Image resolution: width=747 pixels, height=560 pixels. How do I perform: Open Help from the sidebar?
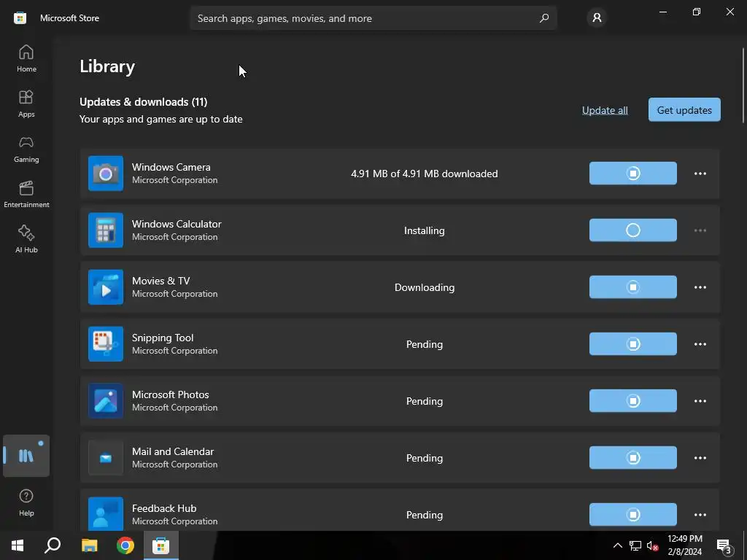click(26, 502)
